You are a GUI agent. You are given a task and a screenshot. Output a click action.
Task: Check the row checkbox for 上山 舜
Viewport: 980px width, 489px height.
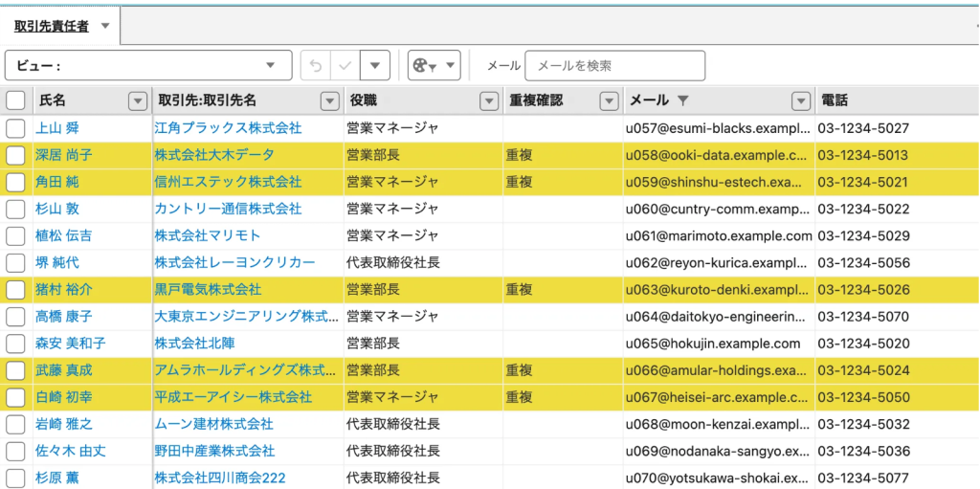15,129
